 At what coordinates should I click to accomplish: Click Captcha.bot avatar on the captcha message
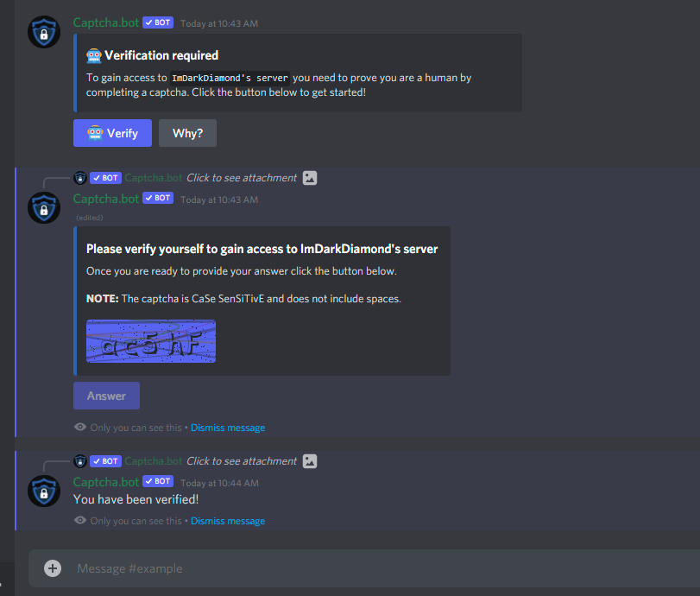[x=44, y=208]
